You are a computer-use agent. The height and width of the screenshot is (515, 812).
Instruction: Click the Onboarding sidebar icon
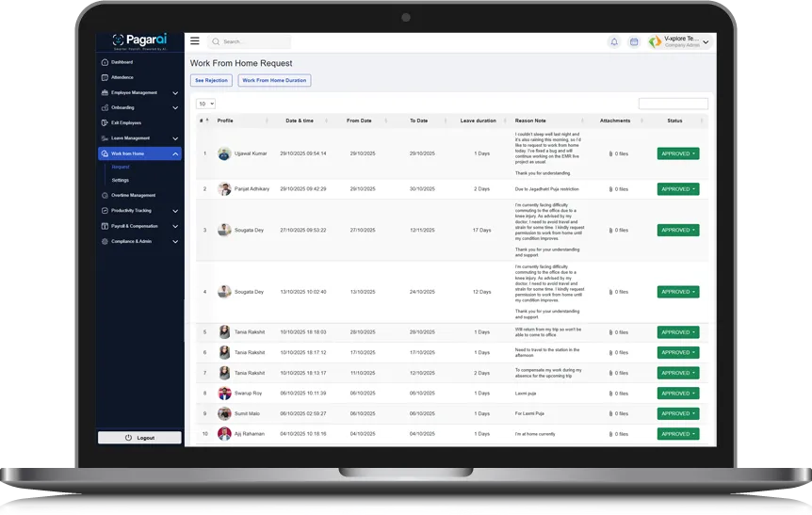pyautogui.click(x=105, y=107)
